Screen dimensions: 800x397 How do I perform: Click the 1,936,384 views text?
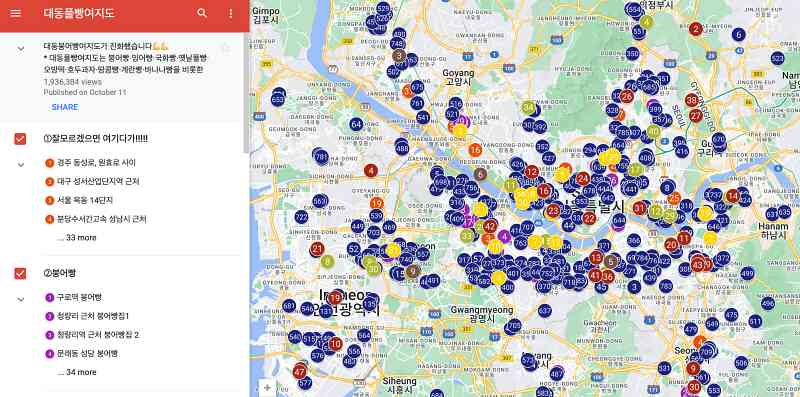(72, 82)
